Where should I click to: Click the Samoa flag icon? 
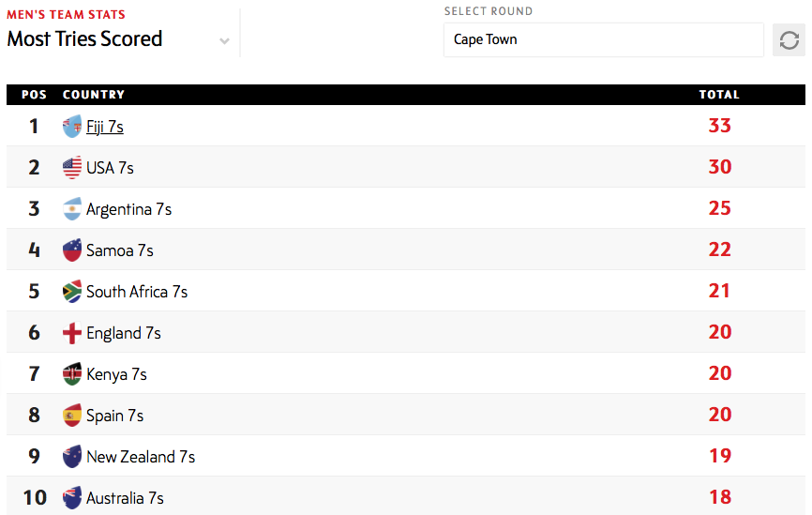(x=72, y=250)
